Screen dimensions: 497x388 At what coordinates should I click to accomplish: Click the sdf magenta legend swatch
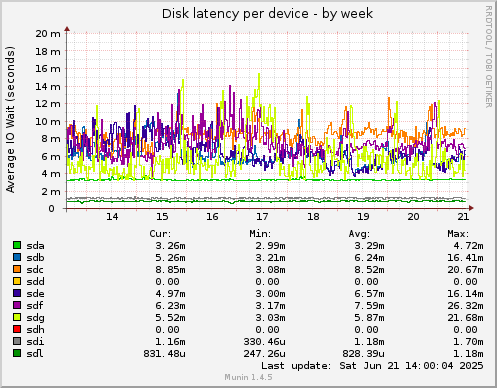[17, 305]
